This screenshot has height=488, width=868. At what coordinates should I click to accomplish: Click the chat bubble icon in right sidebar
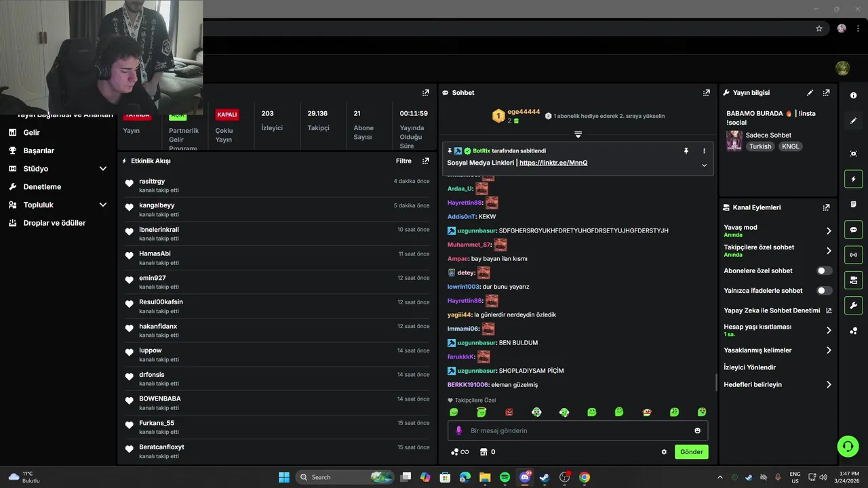(x=853, y=230)
